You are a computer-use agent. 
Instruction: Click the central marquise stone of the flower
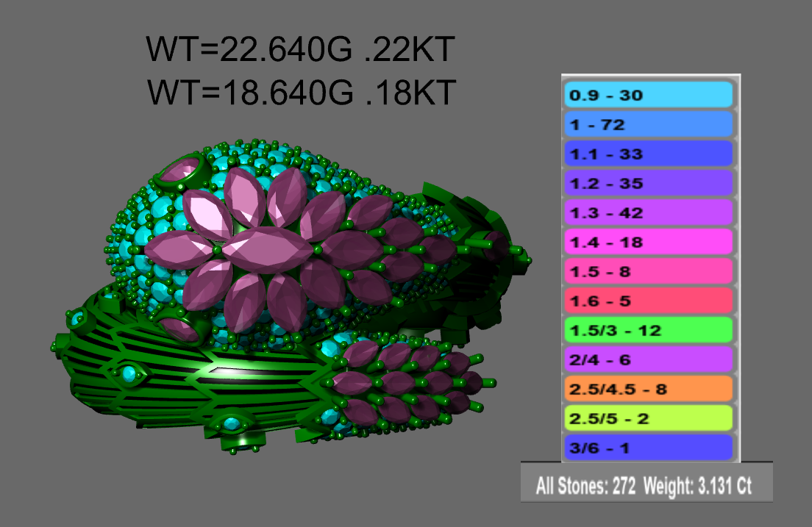click(267, 251)
